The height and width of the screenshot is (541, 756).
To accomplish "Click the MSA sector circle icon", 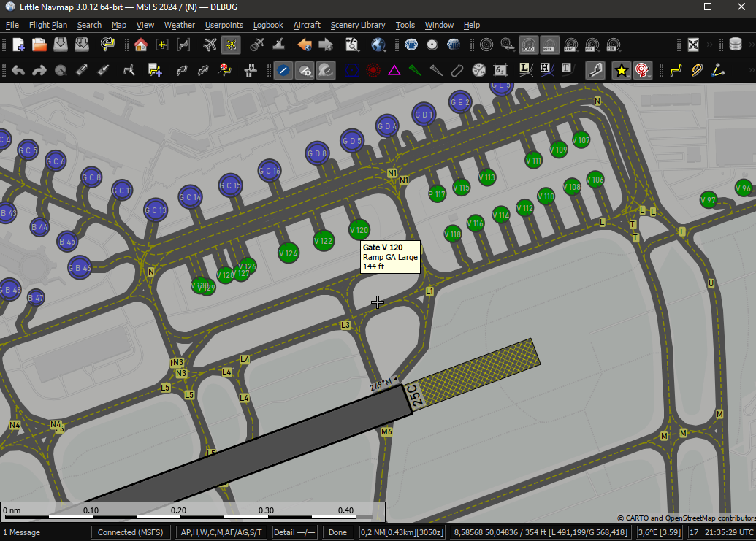I will tap(478, 70).
